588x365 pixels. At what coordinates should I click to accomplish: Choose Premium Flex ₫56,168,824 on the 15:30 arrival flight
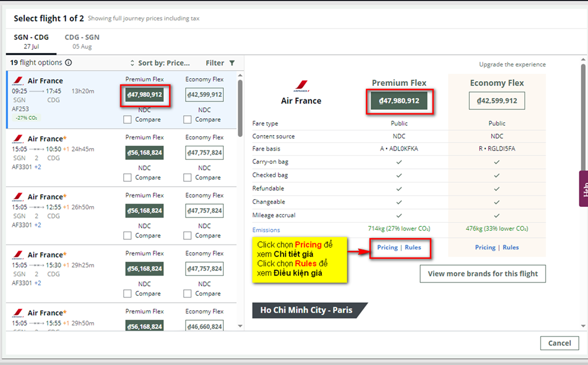coord(145,269)
